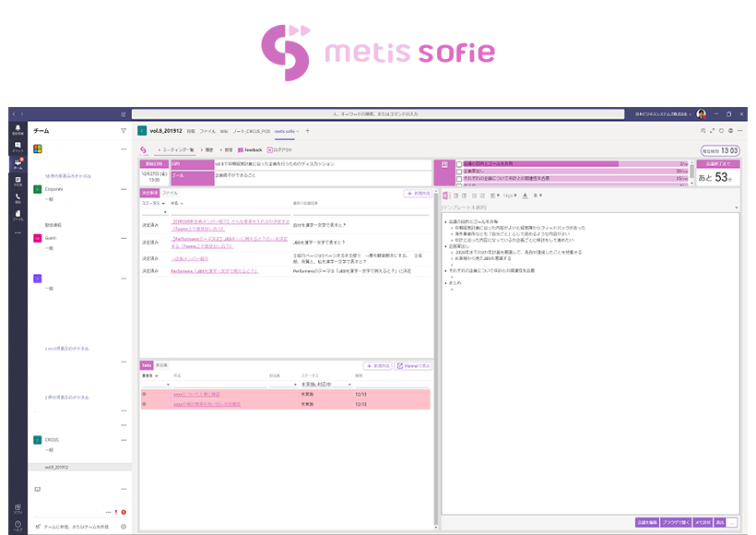Click the text color underline A icon
This screenshot has width=756, height=535.
(525, 196)
